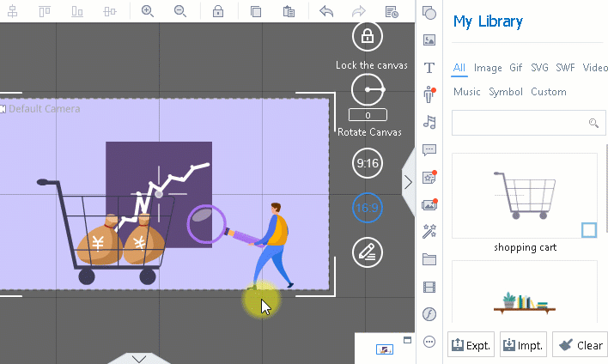Screen dimensions: 608x364
Task: Switch to the Symbol library tab
Action: (x=506, y=92)
